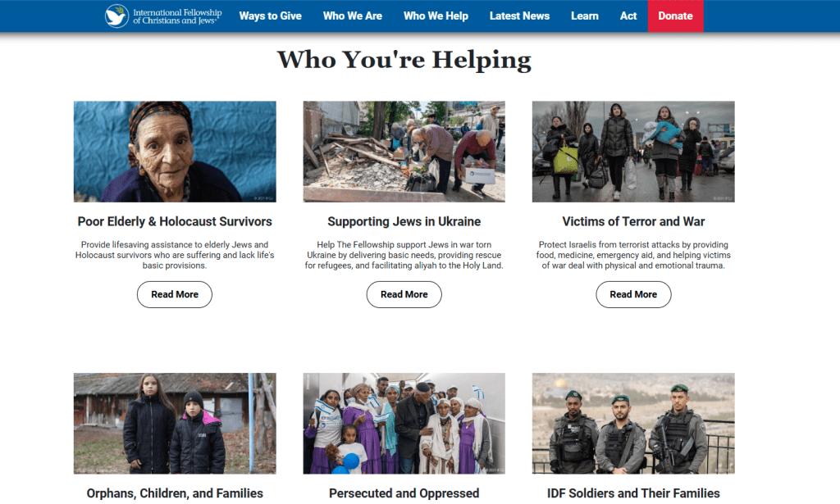Read More about Poor Elderly & Holocaust Survivors
This screenshot has width=840, height=504.
click(x=175, y=295)
